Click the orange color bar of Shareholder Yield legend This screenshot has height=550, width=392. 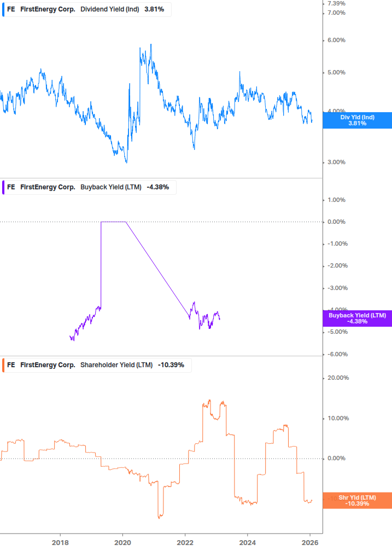click(x=3, y=365)
